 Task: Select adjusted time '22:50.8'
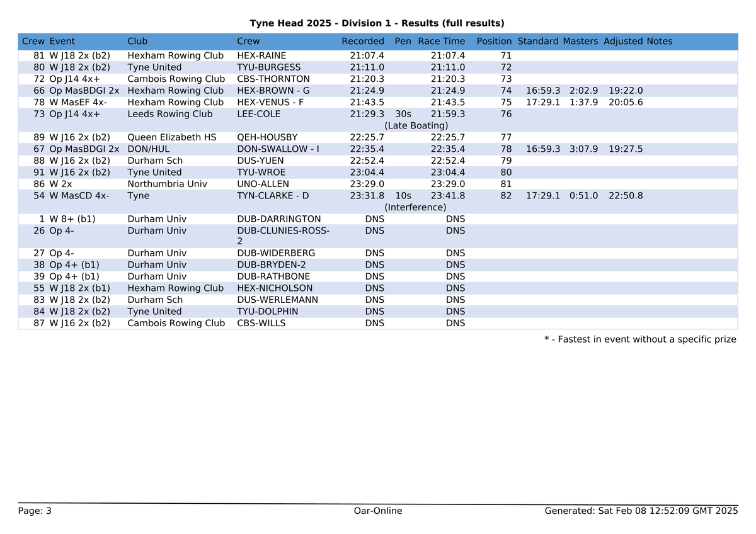tap(626, 196)
